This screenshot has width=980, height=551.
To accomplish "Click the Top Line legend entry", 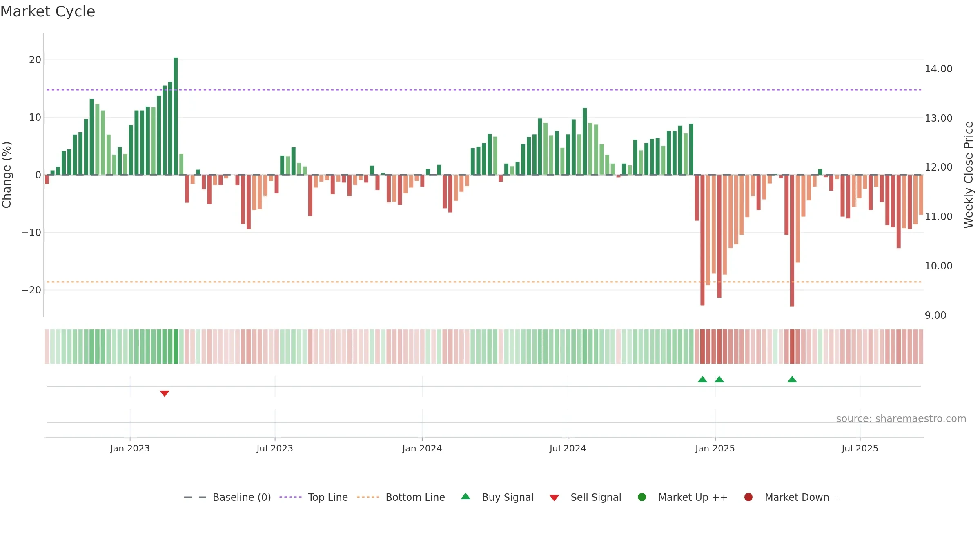I will [314, 497].
